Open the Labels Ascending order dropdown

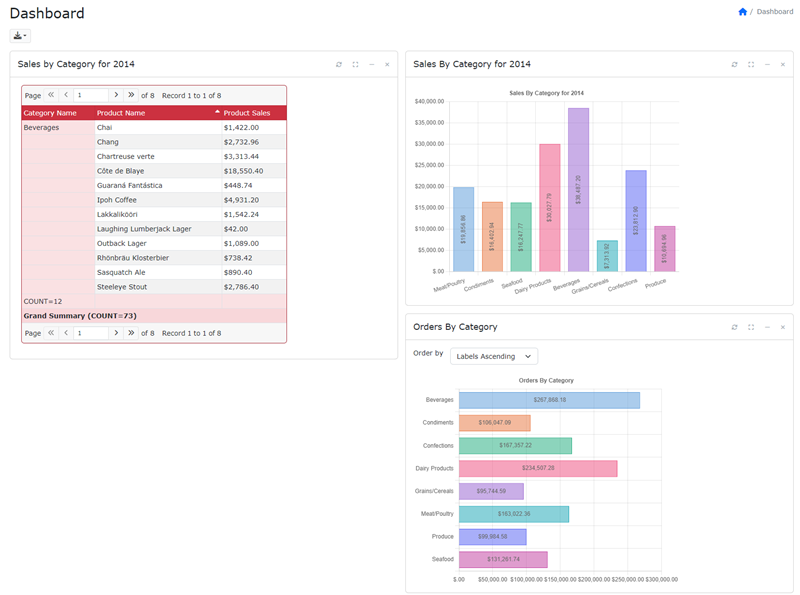point(494,356)
